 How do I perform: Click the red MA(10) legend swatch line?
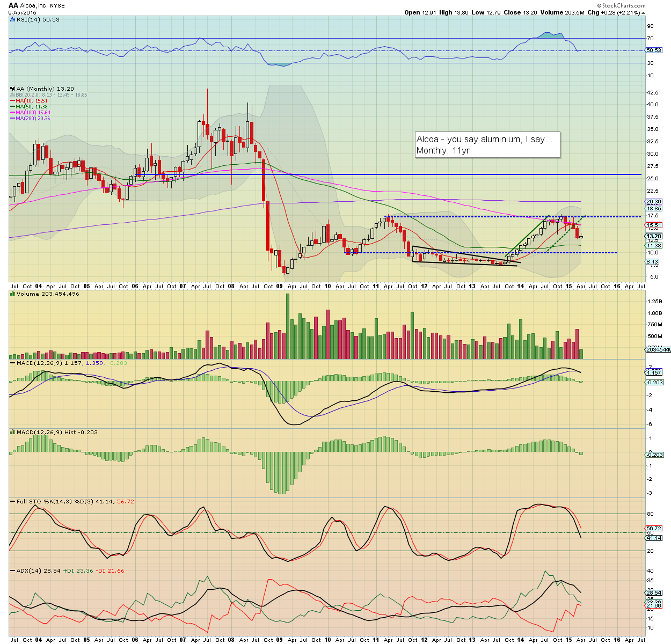pyautogui.click(x=12, y=100)
